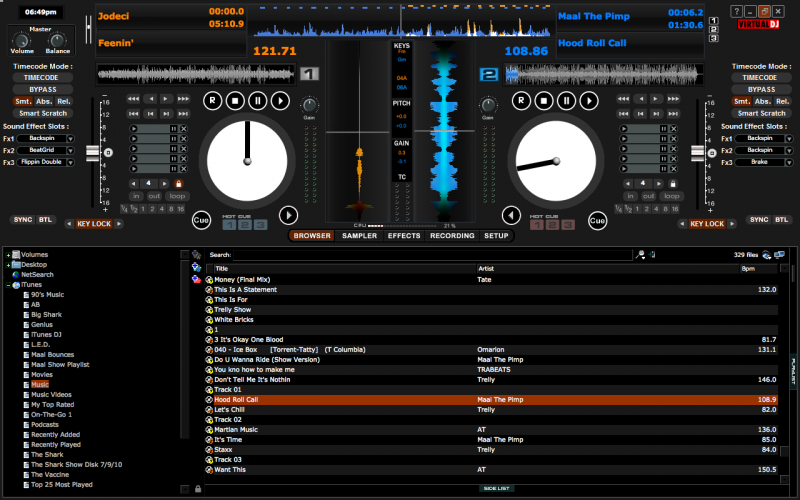The image size is (800, 500).
Task: Click the VirtualDJ logo
Action: click(x=758, y=24)
